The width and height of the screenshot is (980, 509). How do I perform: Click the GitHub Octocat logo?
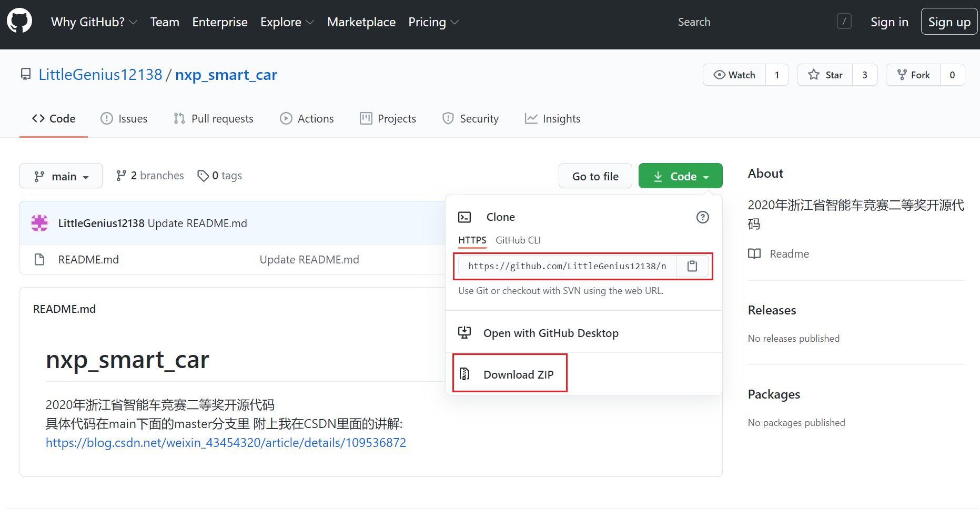(x=19, y=21)
